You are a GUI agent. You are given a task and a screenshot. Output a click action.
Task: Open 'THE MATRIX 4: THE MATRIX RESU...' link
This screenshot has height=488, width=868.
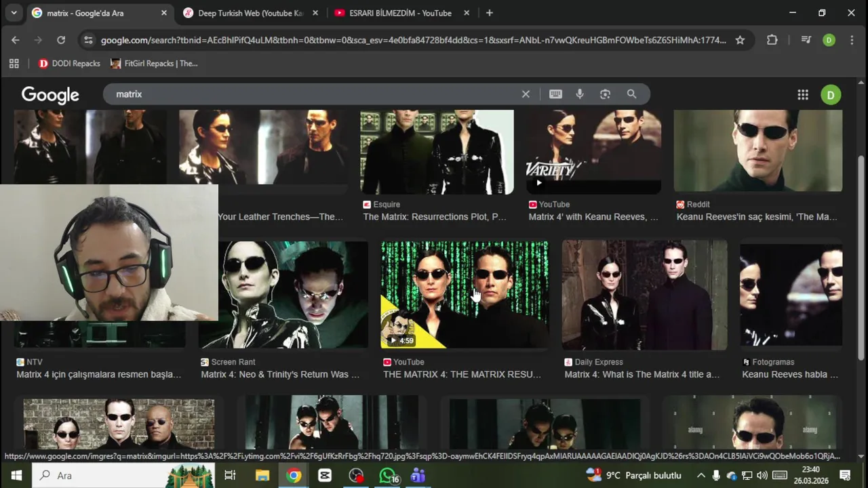point(462,374)
